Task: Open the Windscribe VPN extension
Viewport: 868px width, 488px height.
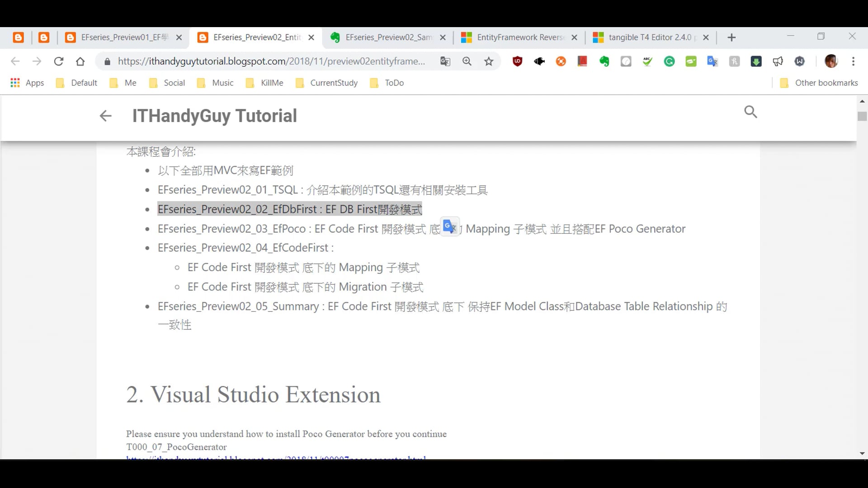Action: pyautogui.click(x=800, y=61)
